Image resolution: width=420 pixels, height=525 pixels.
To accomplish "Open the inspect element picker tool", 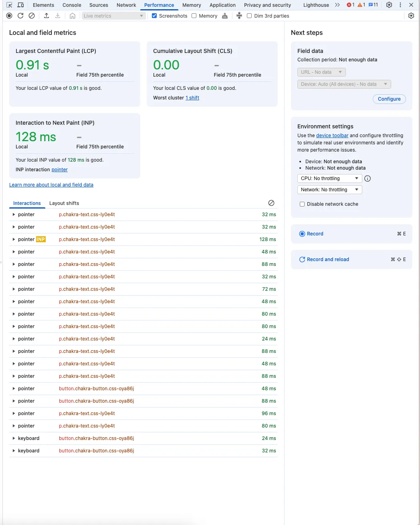I will (x=9, y=5).
